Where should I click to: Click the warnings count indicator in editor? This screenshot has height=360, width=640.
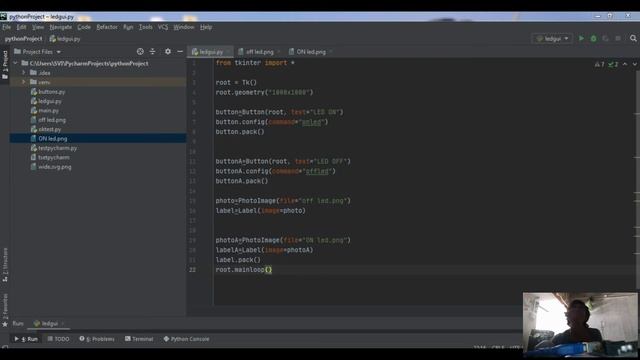599,64
